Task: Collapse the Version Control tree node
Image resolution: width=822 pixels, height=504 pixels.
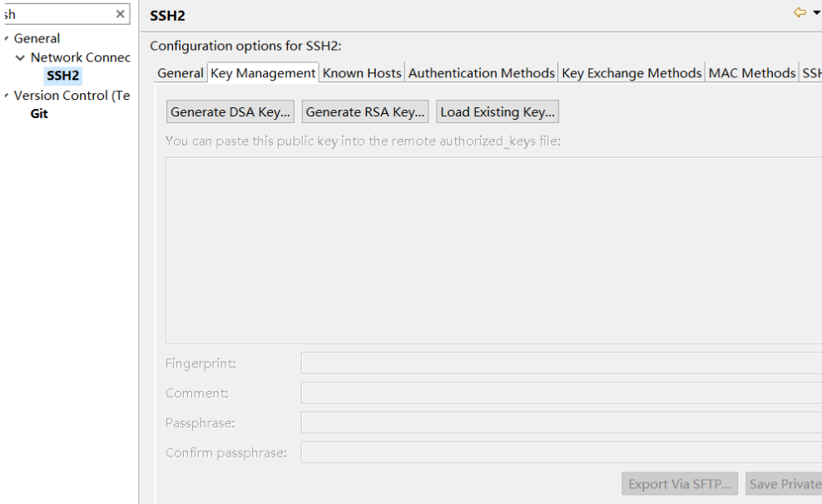Action: 6,96
